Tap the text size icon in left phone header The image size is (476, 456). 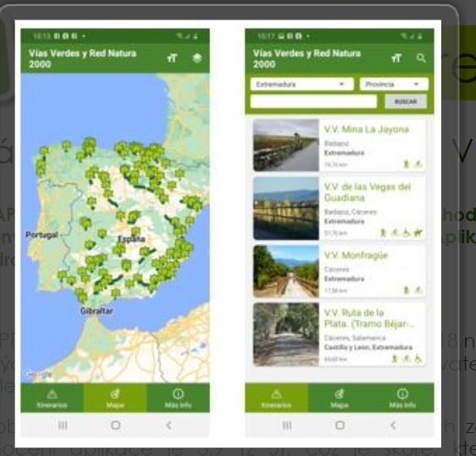pos(172,58)
